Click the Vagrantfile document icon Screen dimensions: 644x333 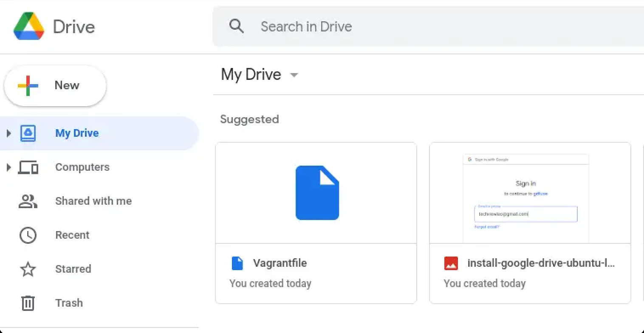pyautogui.click(x=237, y=263)
